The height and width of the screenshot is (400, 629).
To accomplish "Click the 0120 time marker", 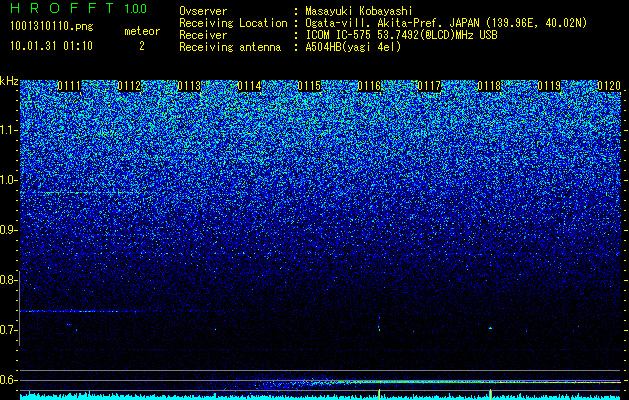I will [609, 86].
